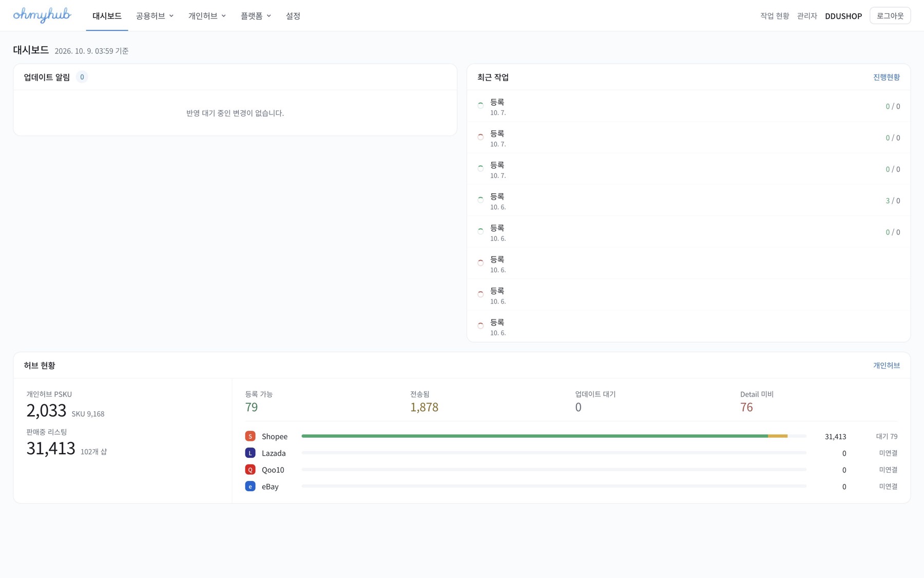Click the Qoo10 platform icon
The width and height of the screenshot is (924, 578).
tap(250, 470)
